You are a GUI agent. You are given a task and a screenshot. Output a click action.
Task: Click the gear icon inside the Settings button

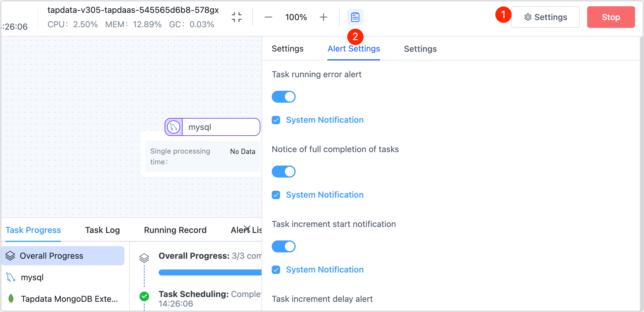tap(528, 17)
